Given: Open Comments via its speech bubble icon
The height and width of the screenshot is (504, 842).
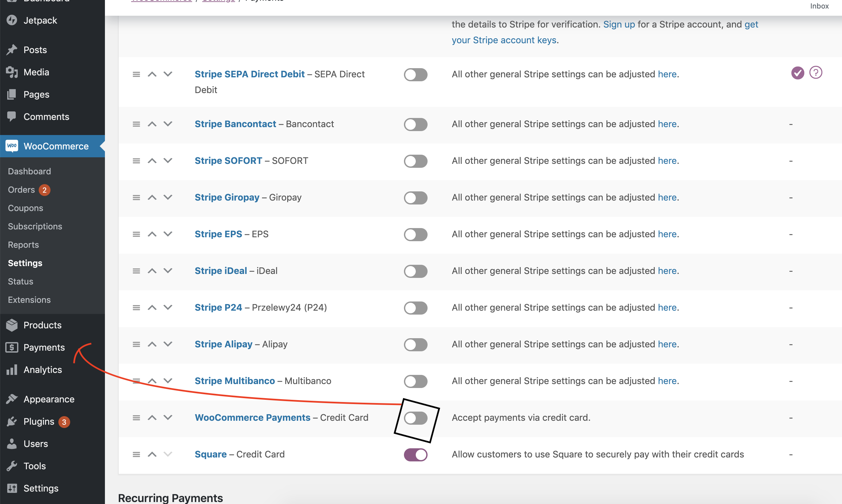Looking at the screenshot, I should pos(12,116).
